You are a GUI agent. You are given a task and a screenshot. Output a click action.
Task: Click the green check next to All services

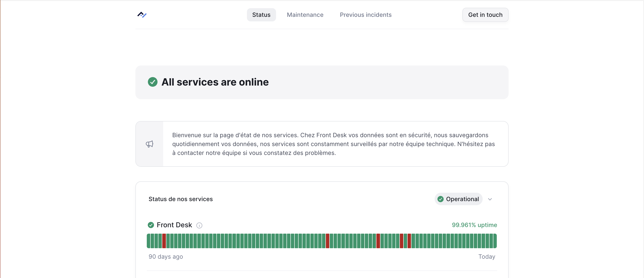pos(152,82)
